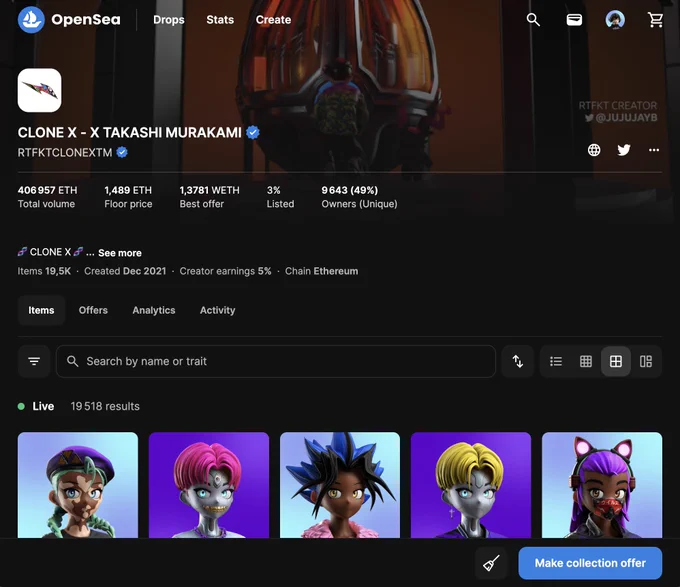Click the Items 19,5K text
The height and width of the screenshot is (587, 680).
[44, 271]
